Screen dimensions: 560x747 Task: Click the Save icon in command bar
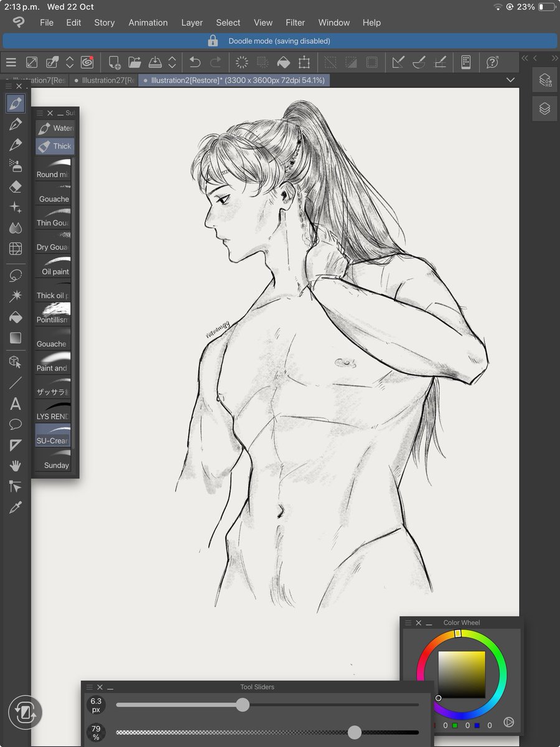coord(155,62)
